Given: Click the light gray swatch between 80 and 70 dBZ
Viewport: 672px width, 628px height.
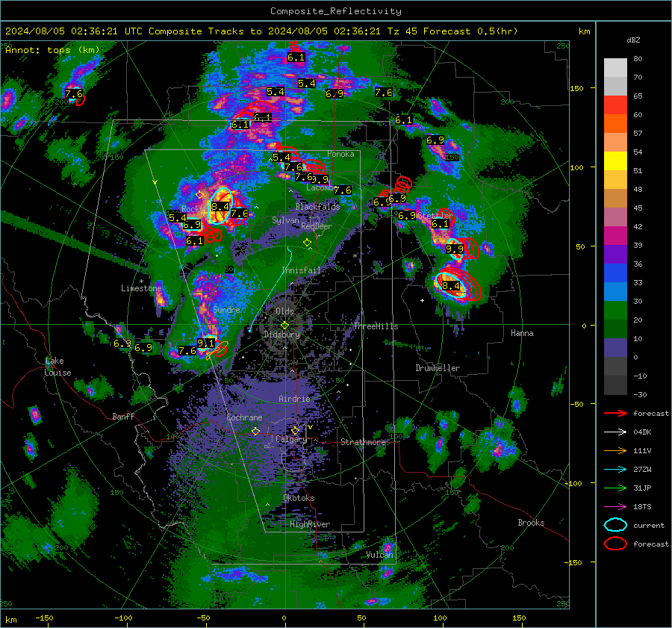Looking at the screenshot, I should pyautogui.click(x=615, y=68).
